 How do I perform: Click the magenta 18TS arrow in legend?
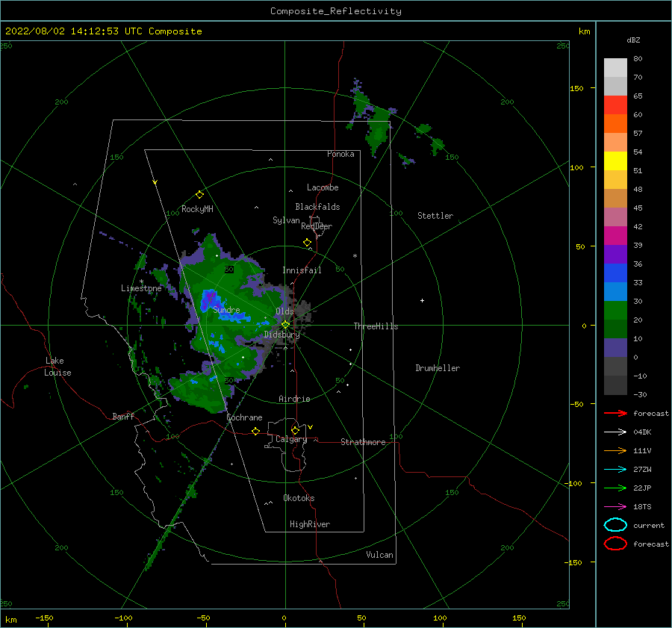pos(615,507)
